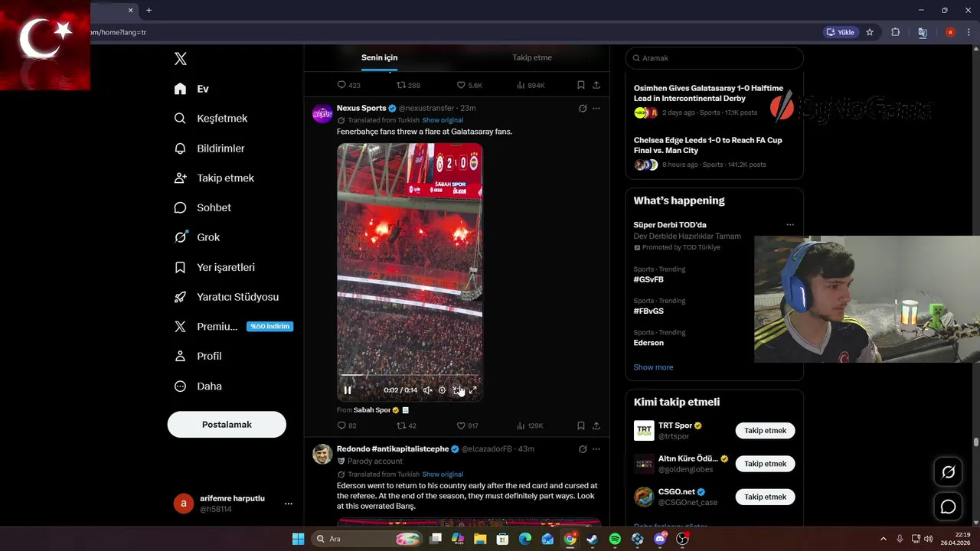This screenshot has height=551, width=980.
Task: Click the Yükle install button
Action: tap(840, 32)
